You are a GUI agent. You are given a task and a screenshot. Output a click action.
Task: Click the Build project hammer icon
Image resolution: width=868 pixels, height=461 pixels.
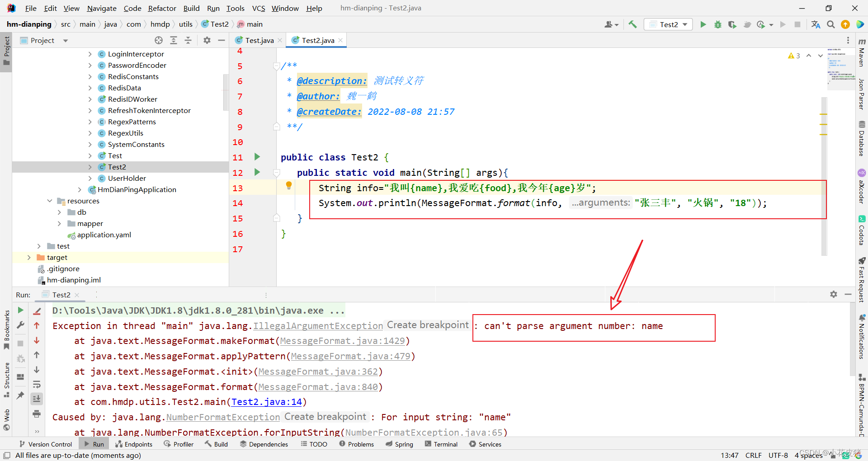coord(632,24)
